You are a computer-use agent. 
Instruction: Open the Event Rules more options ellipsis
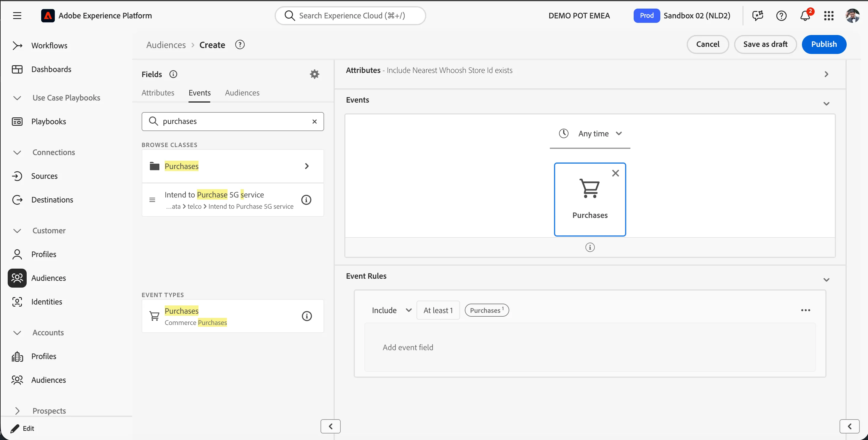pyautogui.click(x=805, y=310)
